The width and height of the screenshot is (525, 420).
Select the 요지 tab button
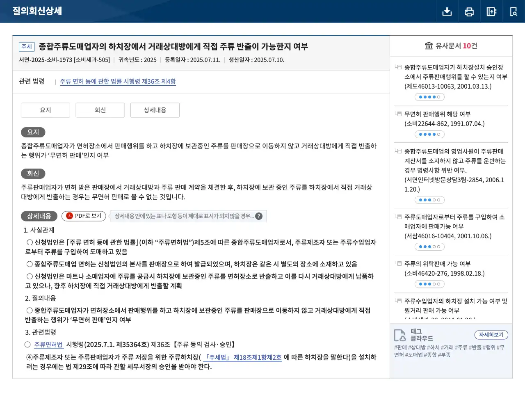click(46, 110)
